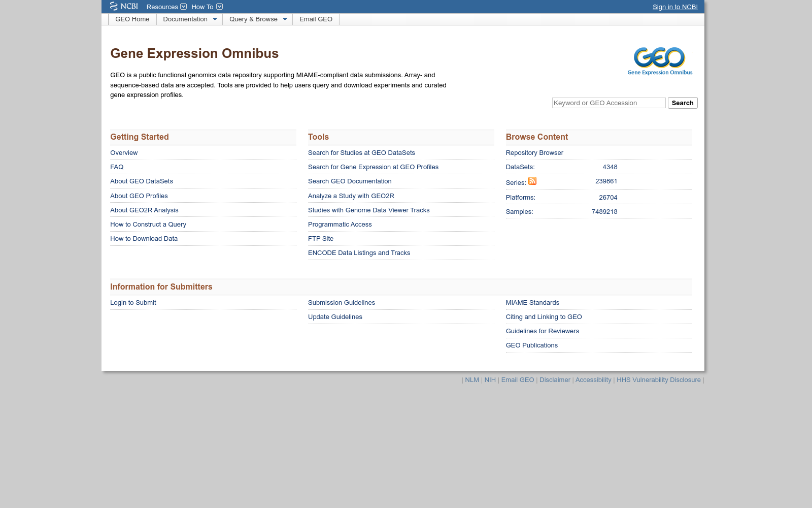The height and width of the screenshot is (508, 812).
Task: Open About GEO DataSets
Action: 142,181
